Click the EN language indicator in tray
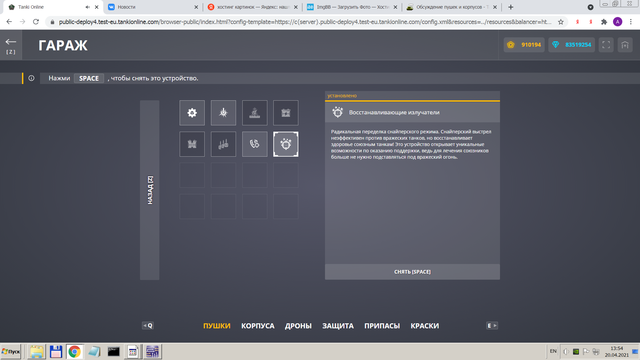 [553, 351]
